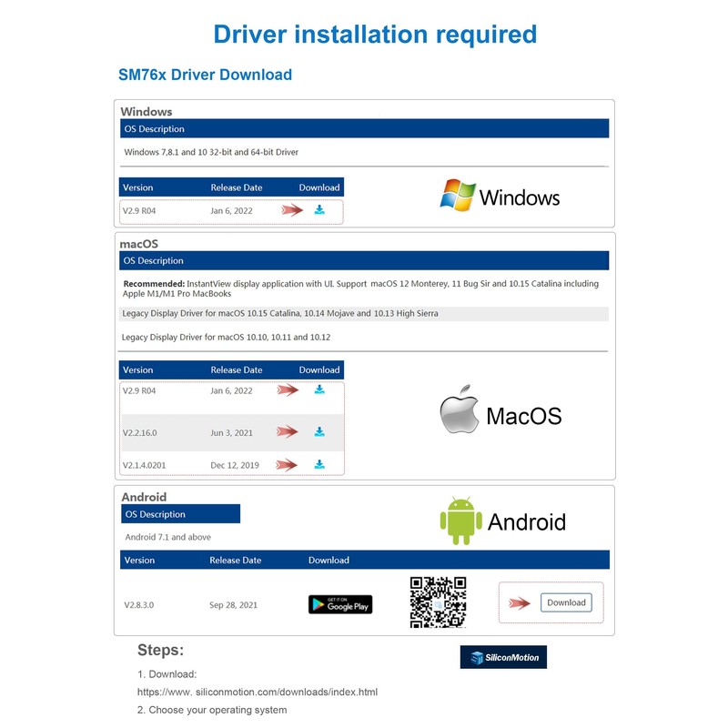
Task: Click the Windows logo
Action: [x=499, y=197]
